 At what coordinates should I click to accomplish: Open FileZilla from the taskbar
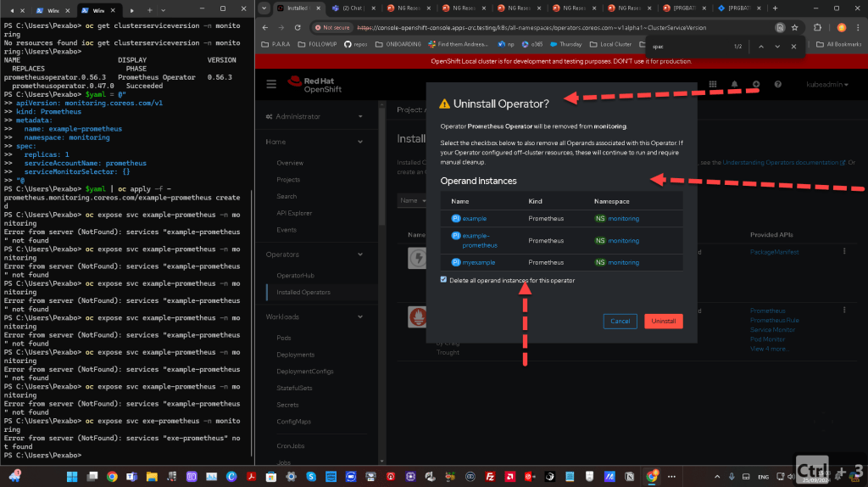[490, 477]
